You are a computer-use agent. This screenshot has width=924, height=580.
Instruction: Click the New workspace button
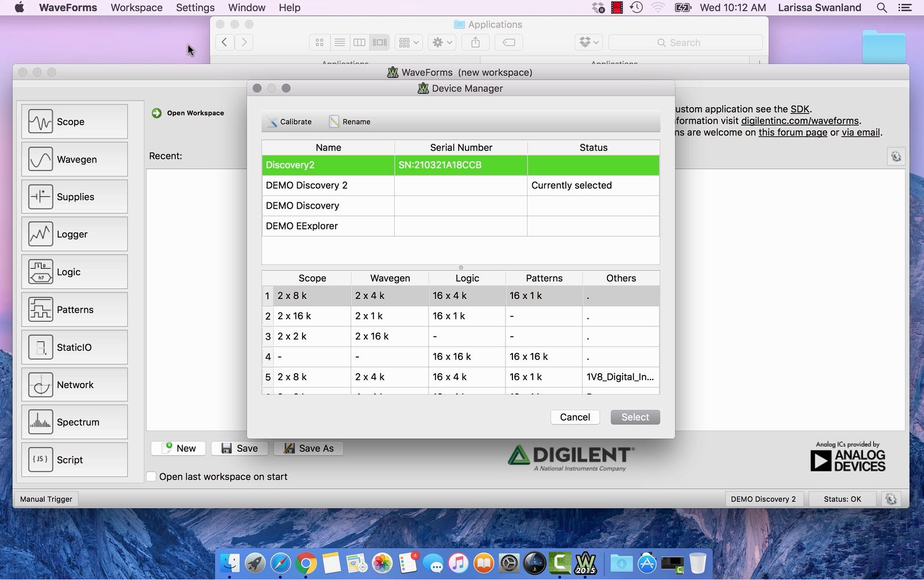pos(180,448)
